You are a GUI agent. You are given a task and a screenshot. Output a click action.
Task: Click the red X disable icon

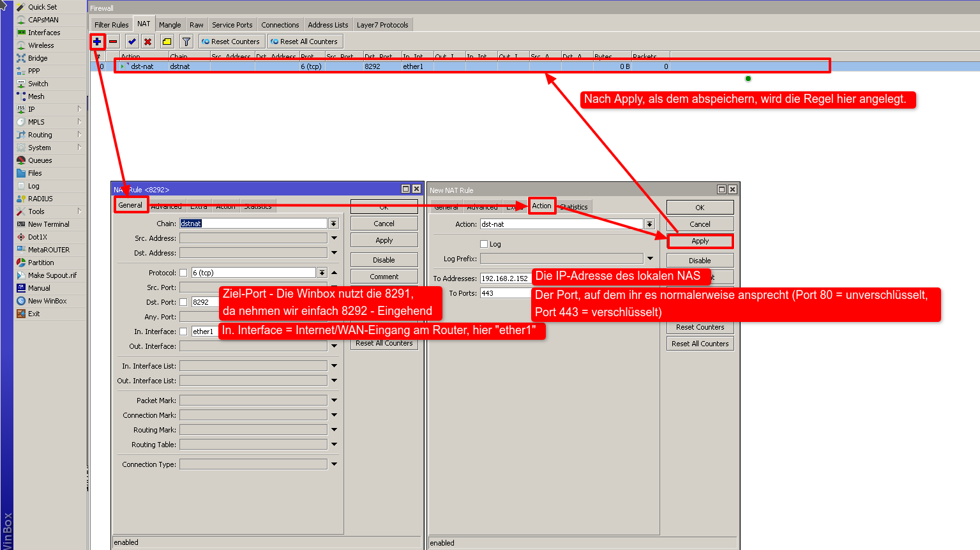pos(147,42)
